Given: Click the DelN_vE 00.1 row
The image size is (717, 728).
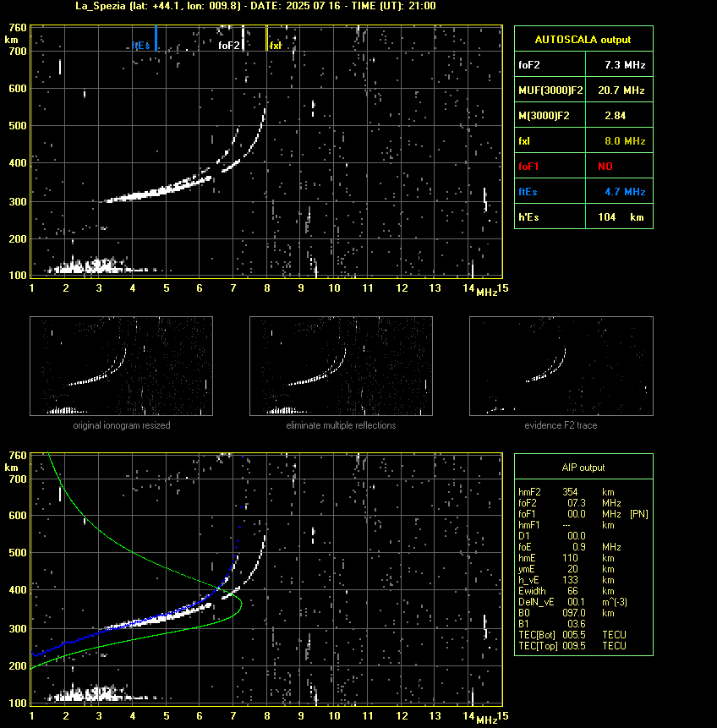Looking at the screenshot, I should [572, 602].
